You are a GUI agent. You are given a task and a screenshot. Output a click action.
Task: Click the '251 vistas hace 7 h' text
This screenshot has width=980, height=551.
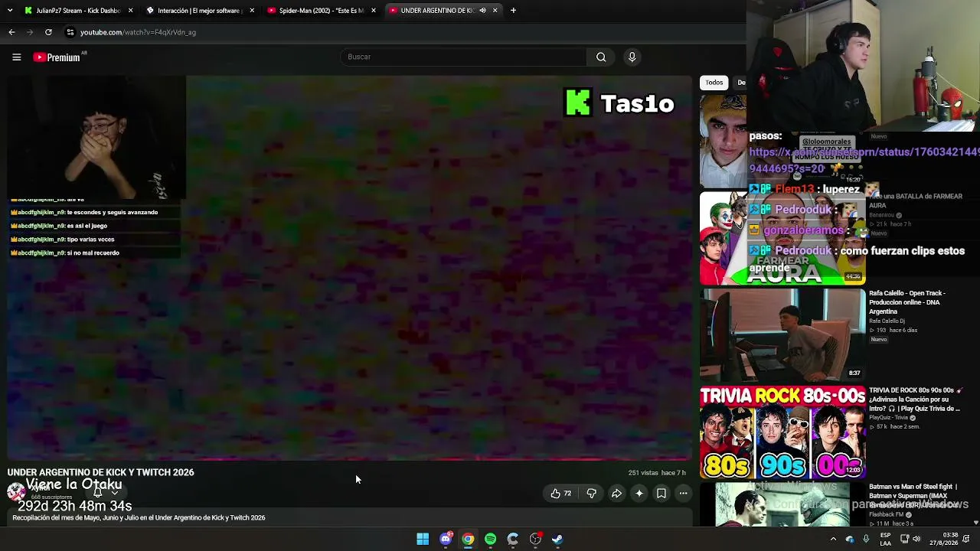coord(657,473)
